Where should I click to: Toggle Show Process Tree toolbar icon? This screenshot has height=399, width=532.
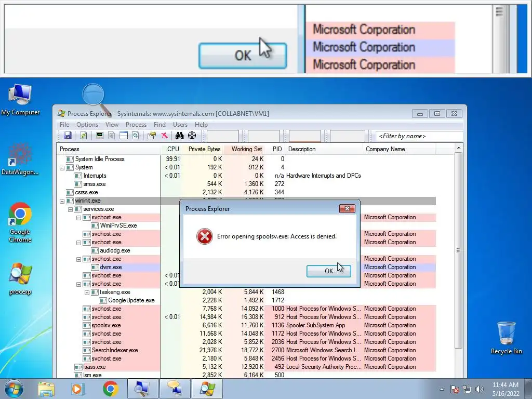pos(111,136)
